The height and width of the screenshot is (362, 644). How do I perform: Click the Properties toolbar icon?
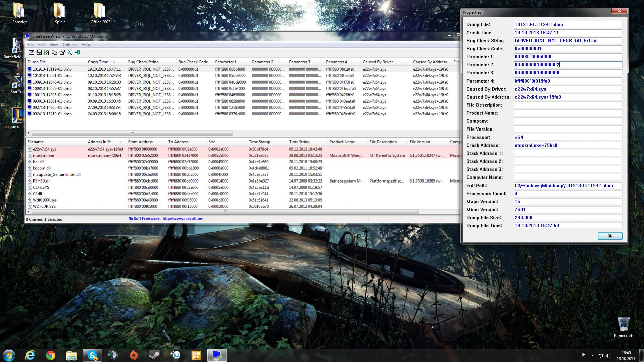tap(62, 52)
